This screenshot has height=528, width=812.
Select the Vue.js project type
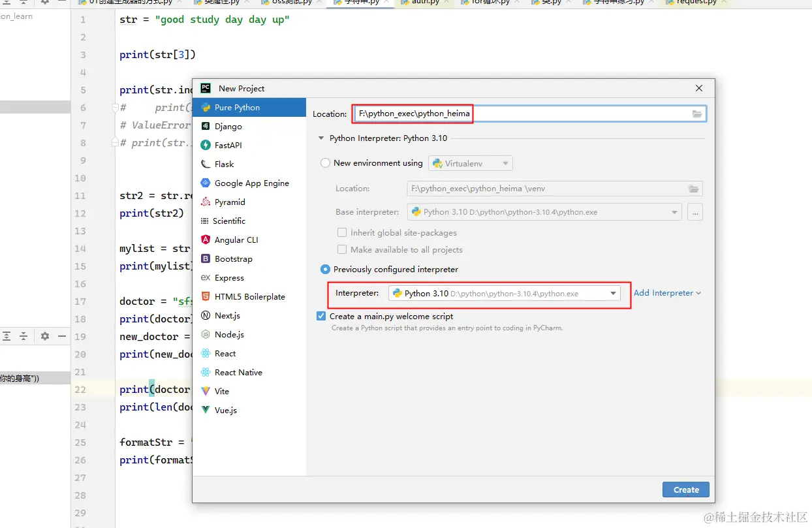(x=249, y=411)
